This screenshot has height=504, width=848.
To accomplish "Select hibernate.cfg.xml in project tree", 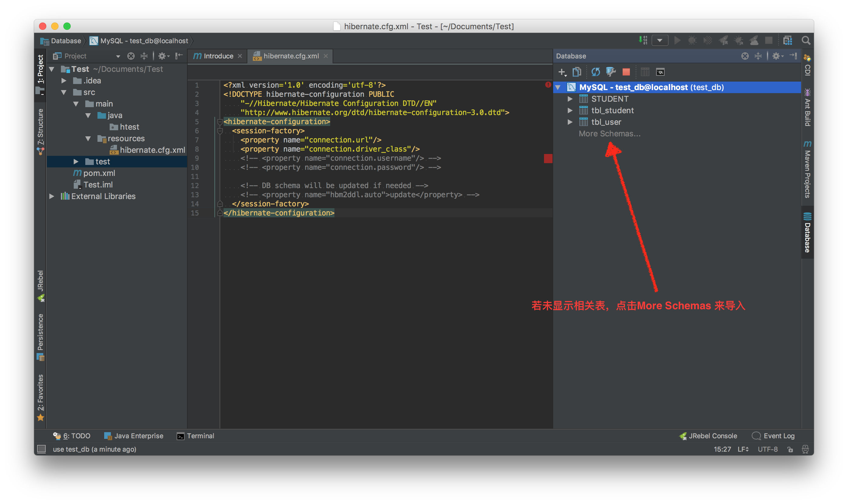I will pyautogui.click(x=147, y=150).
